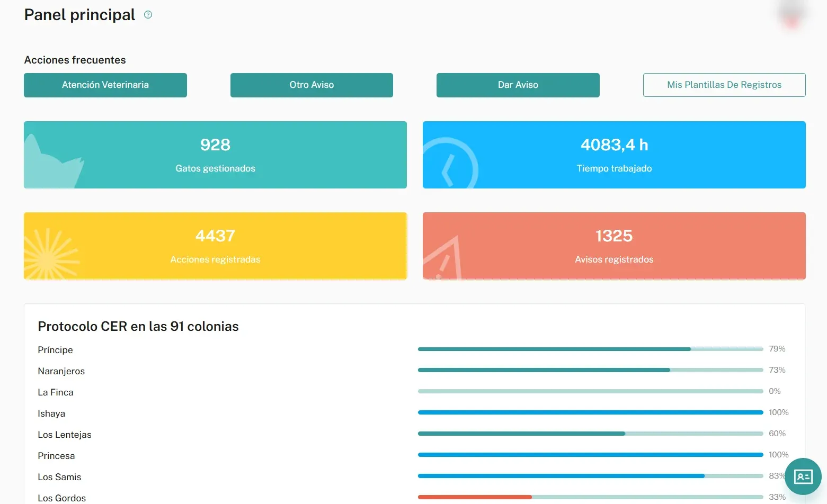Select the Príncipe colony name
This screenshot has width=827, height=504.
click(56, 350)
